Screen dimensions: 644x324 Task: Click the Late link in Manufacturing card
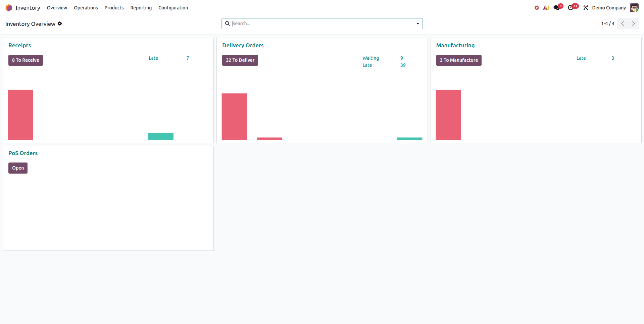(x=581, y=58)
